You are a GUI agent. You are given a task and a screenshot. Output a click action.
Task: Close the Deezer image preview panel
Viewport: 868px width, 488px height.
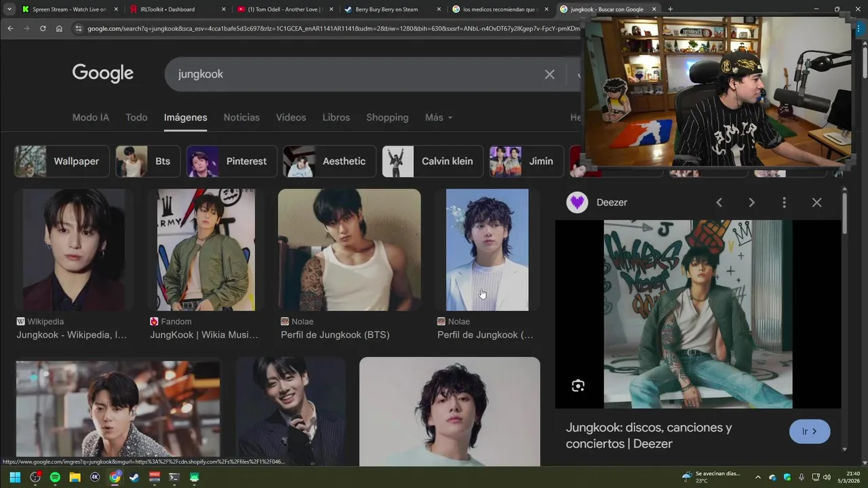816,203
